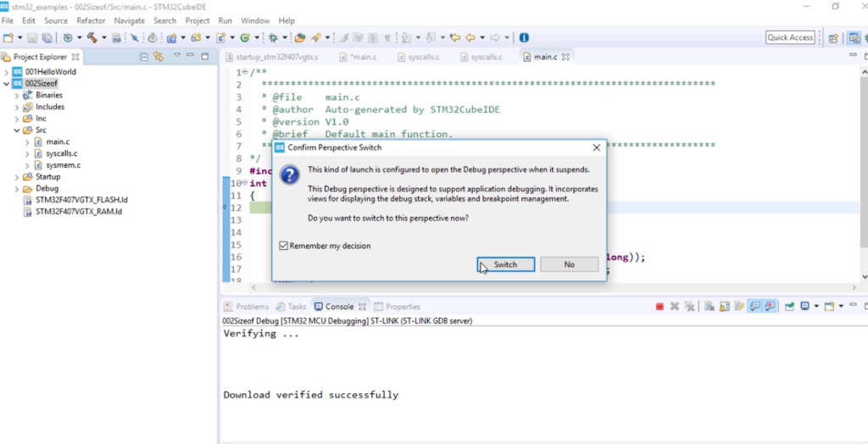Screen dimensions: 868x444
Task: Select main.c in Project Explorer
Action: pos(58,142)
